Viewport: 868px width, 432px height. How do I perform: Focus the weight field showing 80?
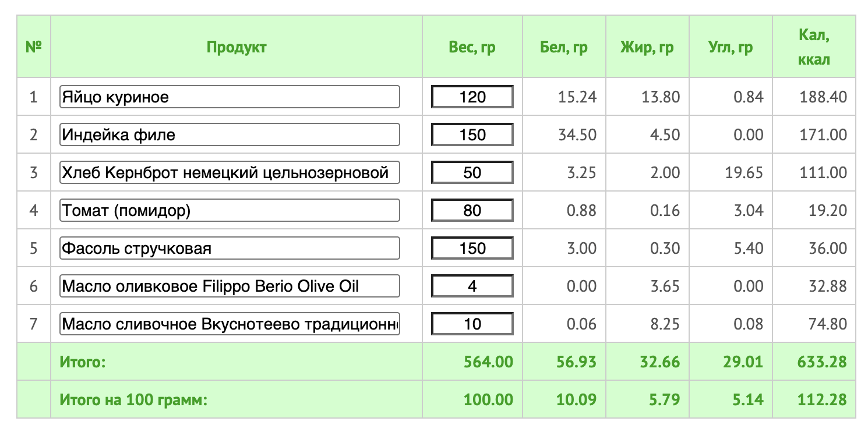point(472,210)
